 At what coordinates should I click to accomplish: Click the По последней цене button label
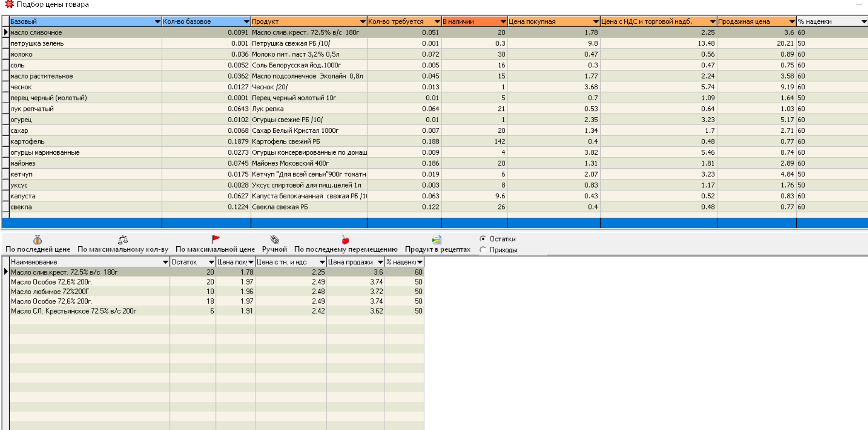[38, 249]
